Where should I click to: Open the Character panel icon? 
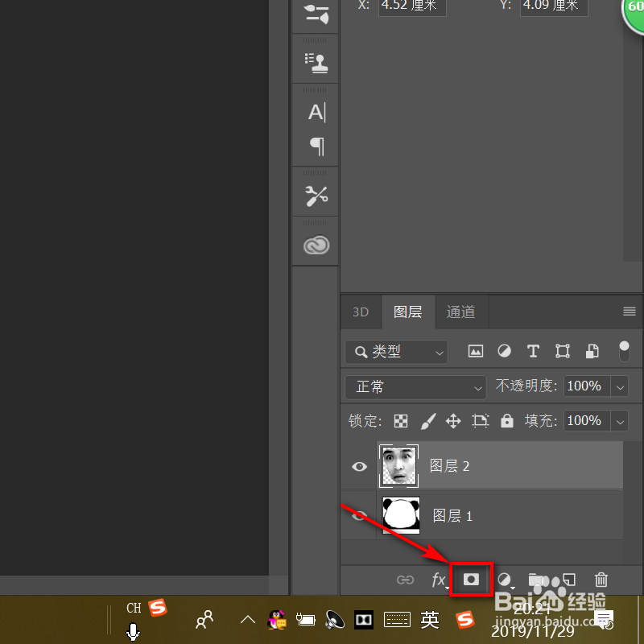[x=316, y=112]
